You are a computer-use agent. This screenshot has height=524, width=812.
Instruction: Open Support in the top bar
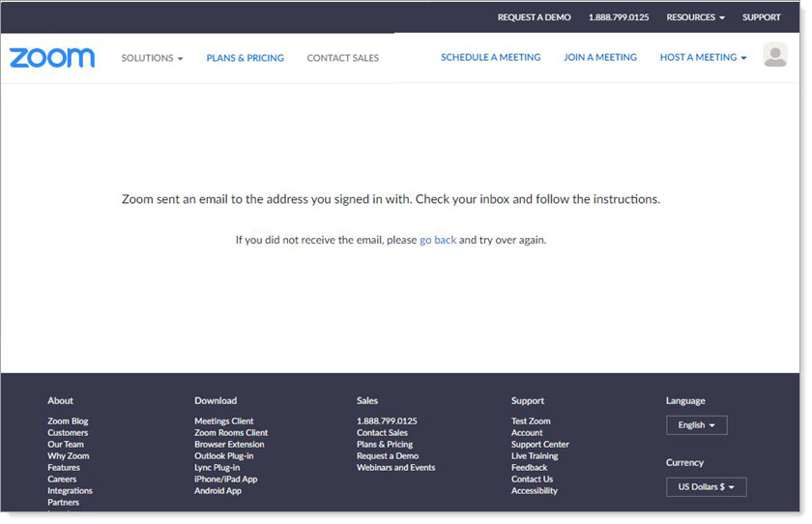pyautogui.click(x=761, y=17)
